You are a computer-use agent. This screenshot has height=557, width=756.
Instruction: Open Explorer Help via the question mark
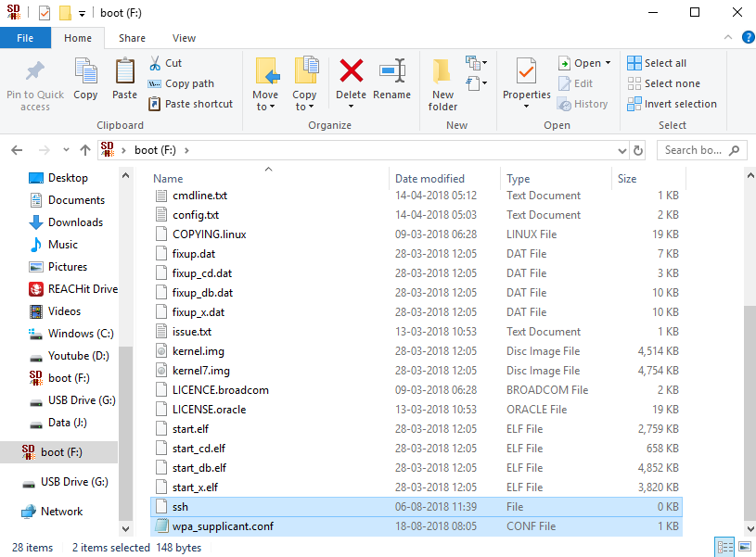pyautogui.click(x=749, y=37)
